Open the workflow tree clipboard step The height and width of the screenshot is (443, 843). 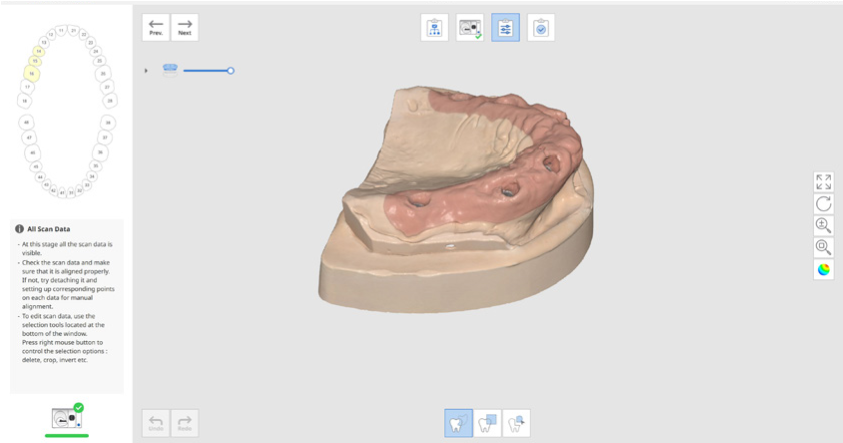pos(434,27)
